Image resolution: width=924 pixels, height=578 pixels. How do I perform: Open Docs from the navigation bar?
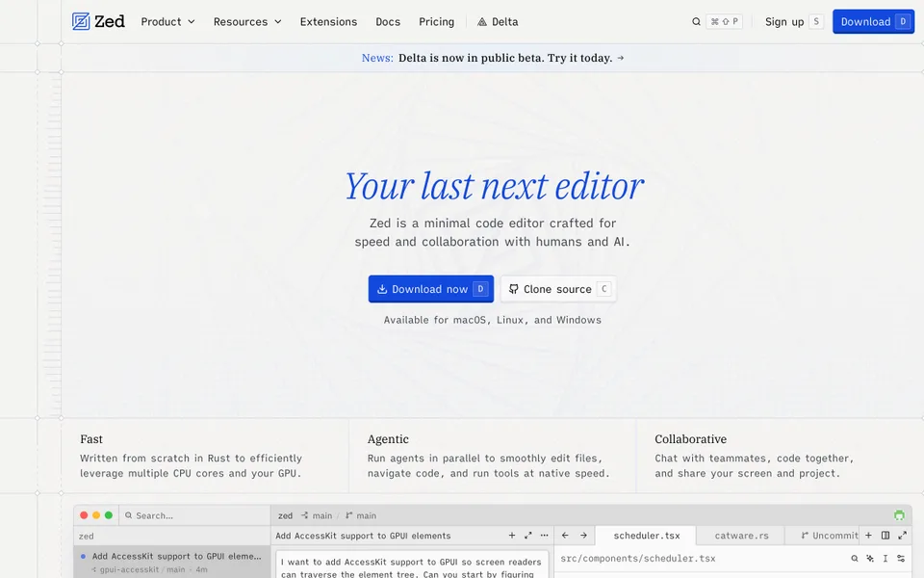pyautogui.click(x=388, y=22)
